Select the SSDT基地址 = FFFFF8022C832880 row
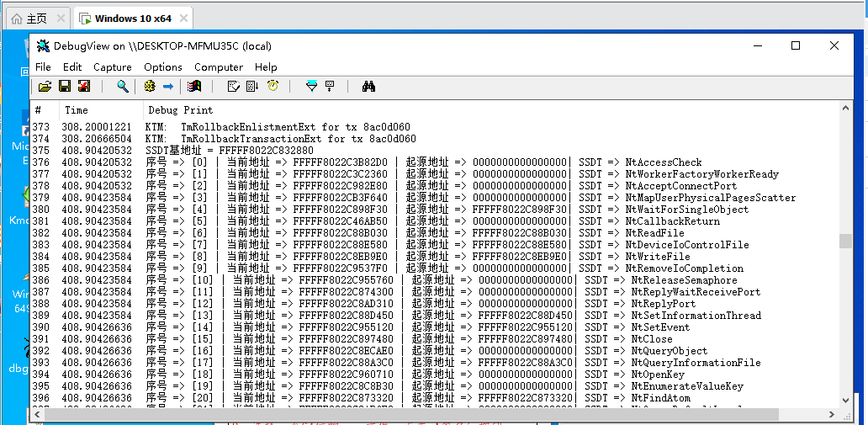The height and width of the screenshot is (425, 868). tap(435, 150)
